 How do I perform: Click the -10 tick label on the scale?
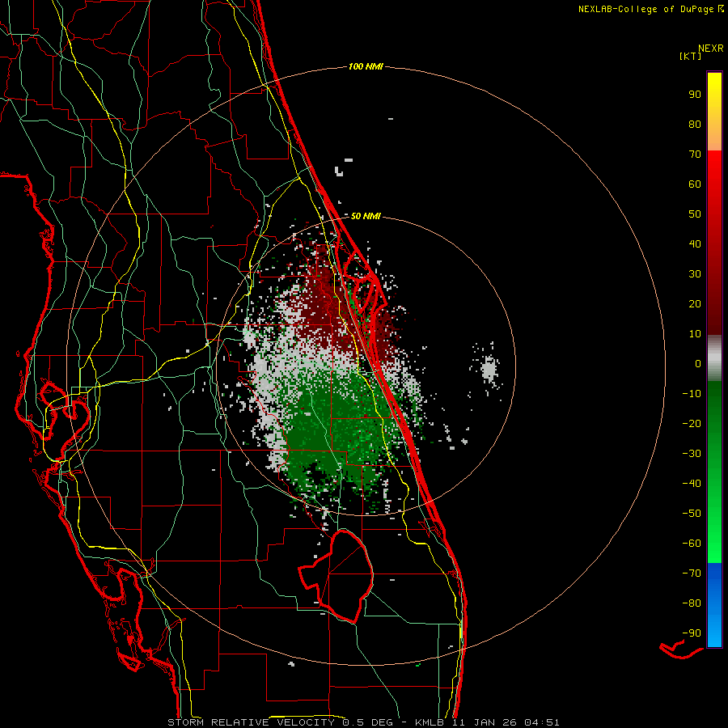click(x=692, y=394)
